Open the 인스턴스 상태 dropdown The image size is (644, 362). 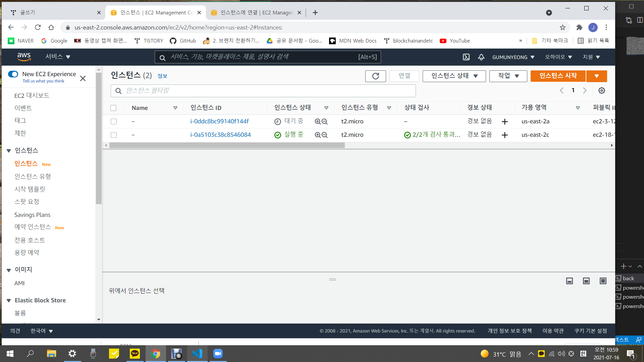coord(454,76)
